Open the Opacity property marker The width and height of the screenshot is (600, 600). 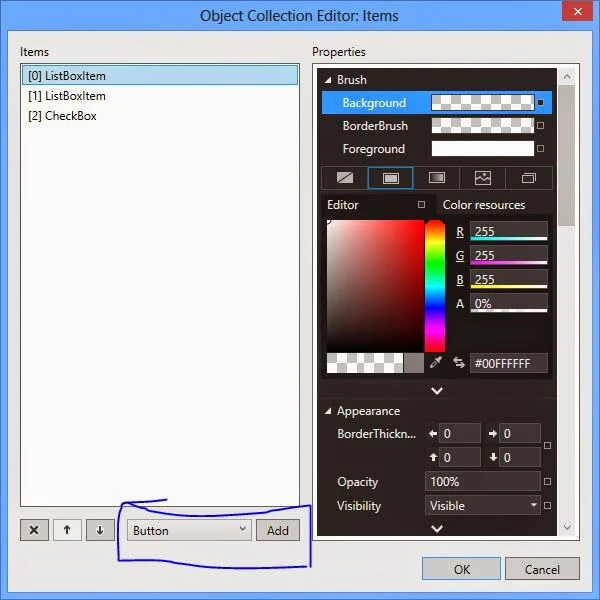pos(548,481)
